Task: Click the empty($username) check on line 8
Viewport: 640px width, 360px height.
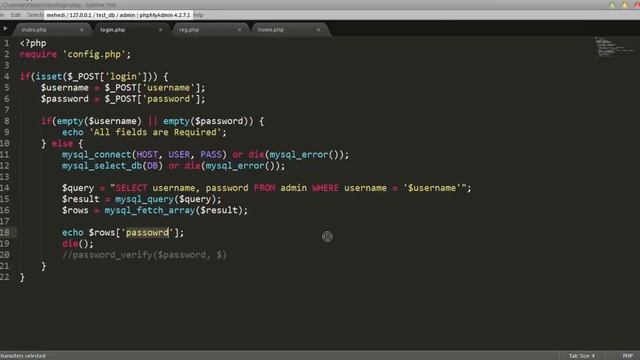Action: click(99, 121)
